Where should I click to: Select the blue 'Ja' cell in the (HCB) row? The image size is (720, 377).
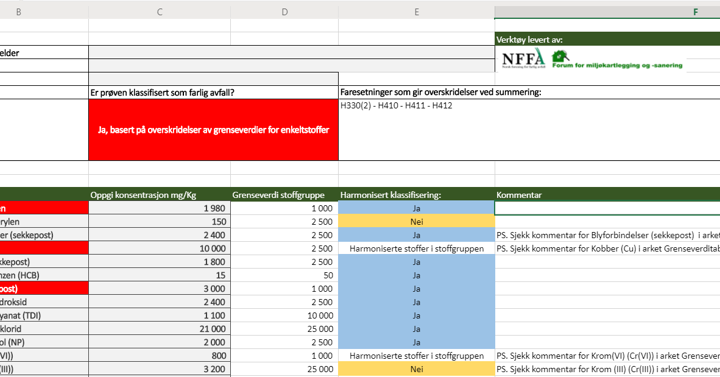point(416,275)
